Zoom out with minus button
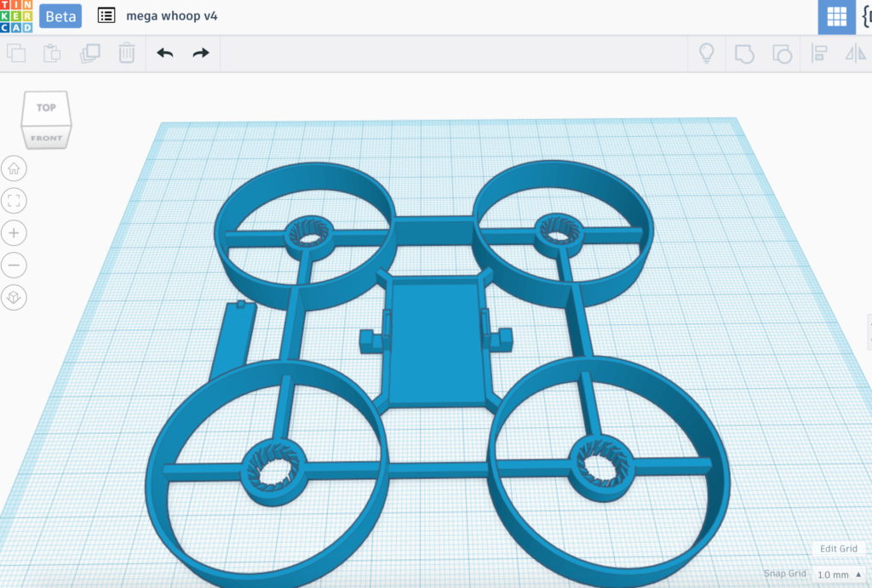The height and width of the screenshot is (588, 872). pos(14,265)
